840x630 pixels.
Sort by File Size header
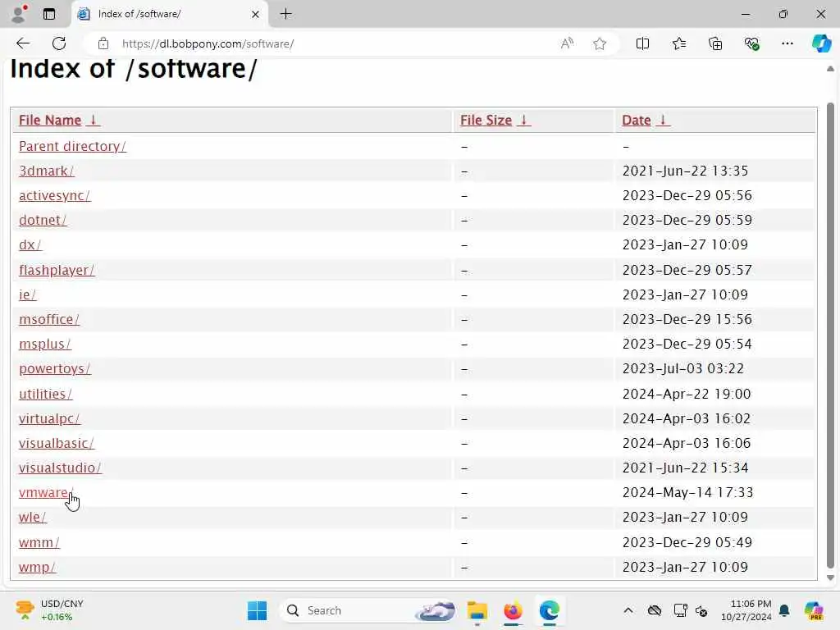tap(495, 120)
